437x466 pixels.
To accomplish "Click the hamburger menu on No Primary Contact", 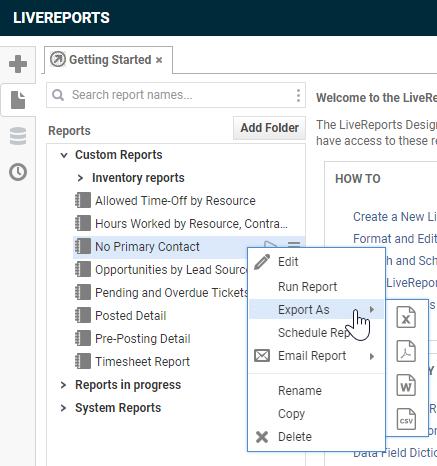I will point(294,244).
